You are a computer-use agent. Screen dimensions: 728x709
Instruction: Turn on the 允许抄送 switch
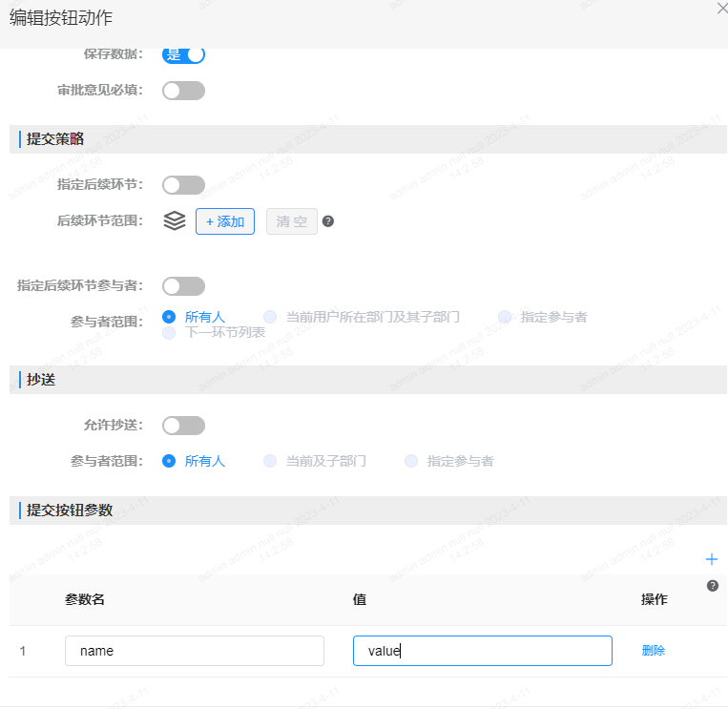pos(183,426)
